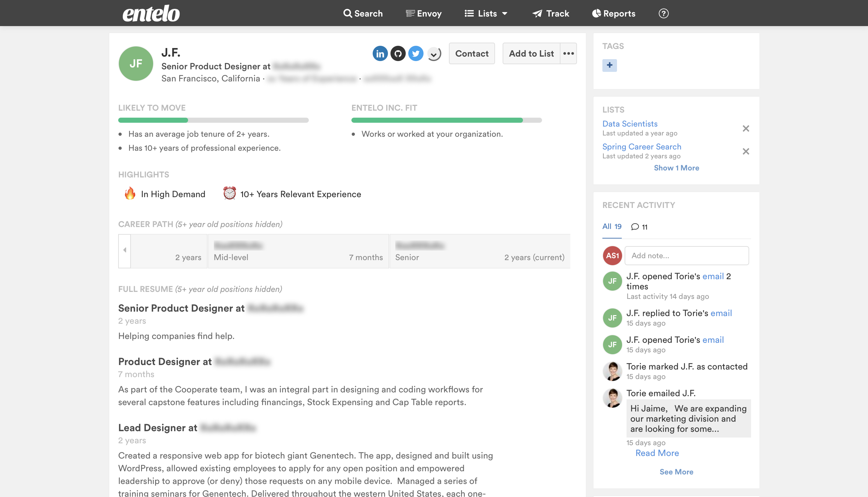Go to Entelo logo home
This screenshot has width=868, height=497.
(151, 14)
